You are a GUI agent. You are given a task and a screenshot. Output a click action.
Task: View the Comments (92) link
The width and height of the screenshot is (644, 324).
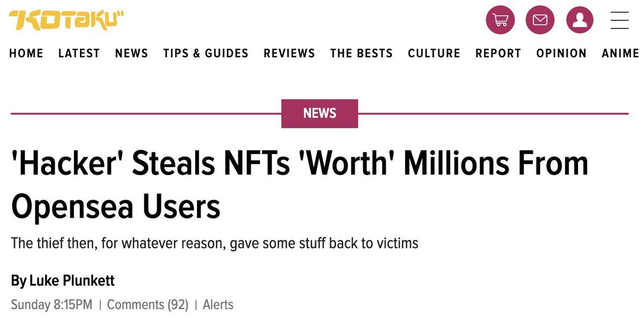pos(148,305)
